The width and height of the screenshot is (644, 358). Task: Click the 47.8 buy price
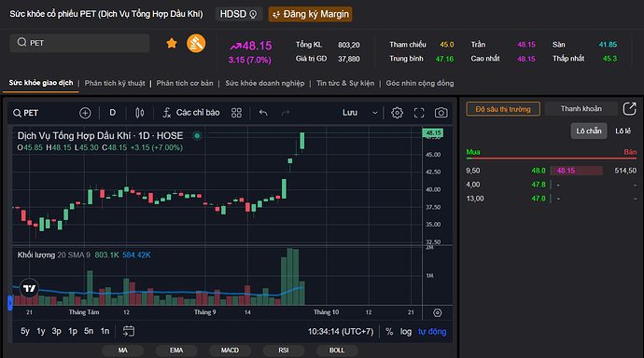point(539,185)
